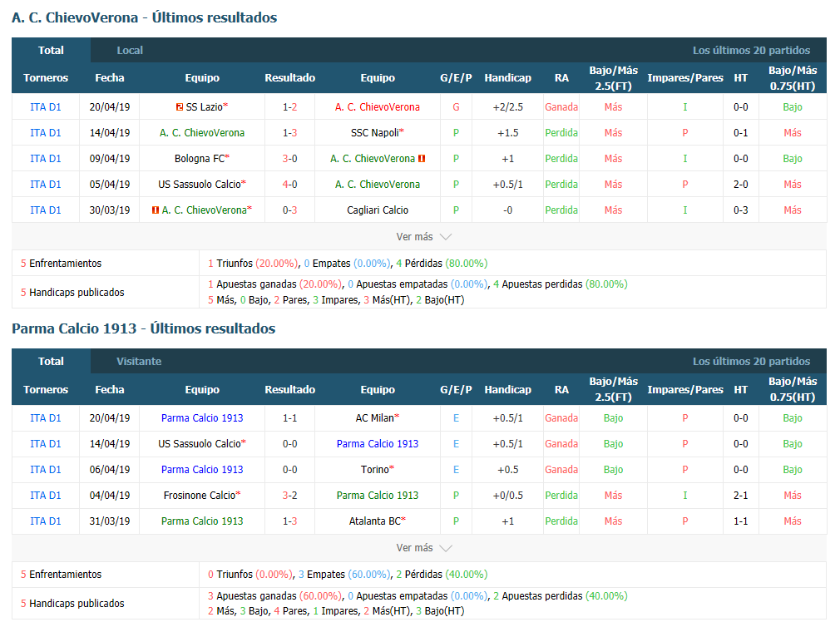Open the SSC Napoli team link
The width and height of the screenshot is (840, 622).
point(375,133)
